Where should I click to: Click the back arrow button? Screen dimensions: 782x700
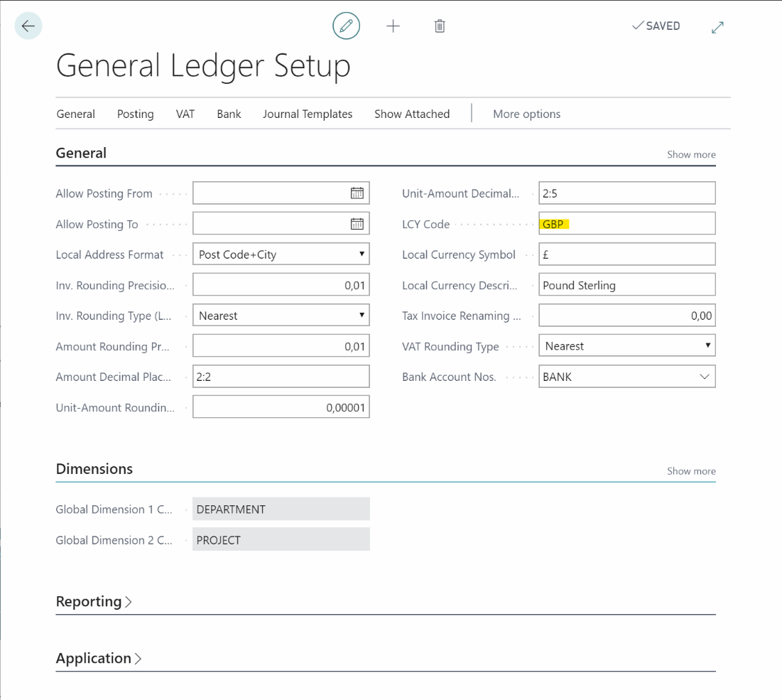pyautogui.click(x=28, y=26)
